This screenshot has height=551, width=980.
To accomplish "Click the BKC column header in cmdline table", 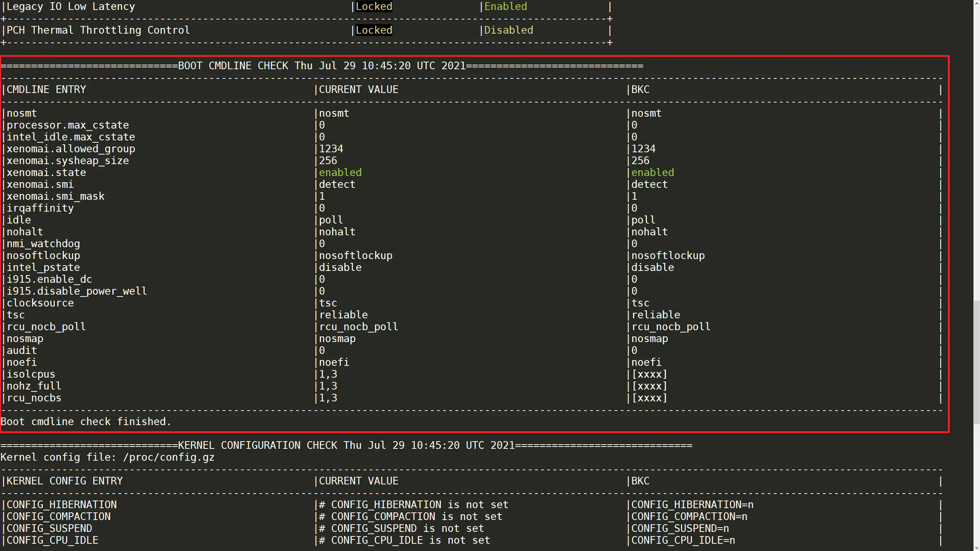I will pos(640,90).
